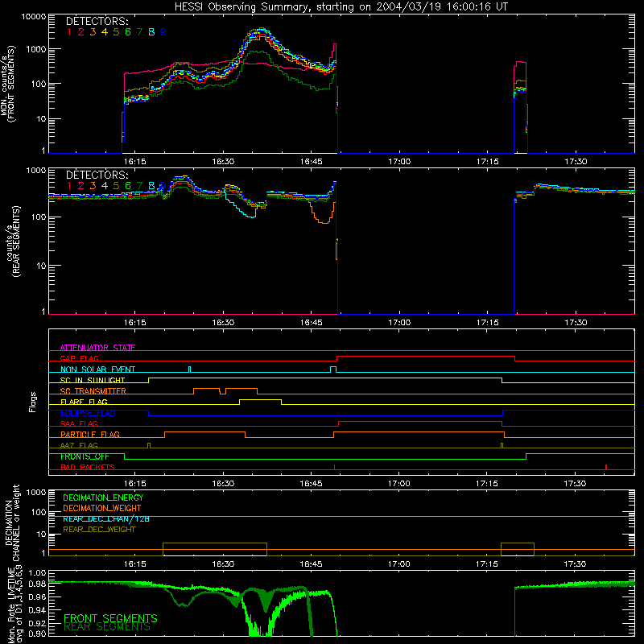Select blue detector 9 in the front segments legend
This screenshot has width=644, height=644.
pyautogui.click(x=163, y=32)
